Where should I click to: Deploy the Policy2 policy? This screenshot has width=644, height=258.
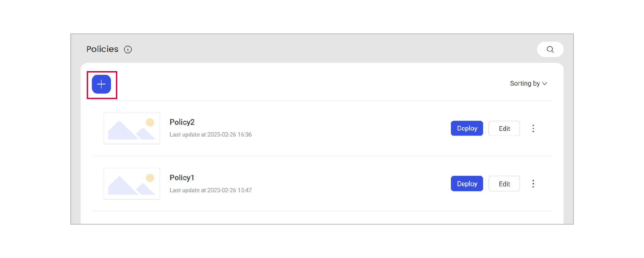coord(467,128)
